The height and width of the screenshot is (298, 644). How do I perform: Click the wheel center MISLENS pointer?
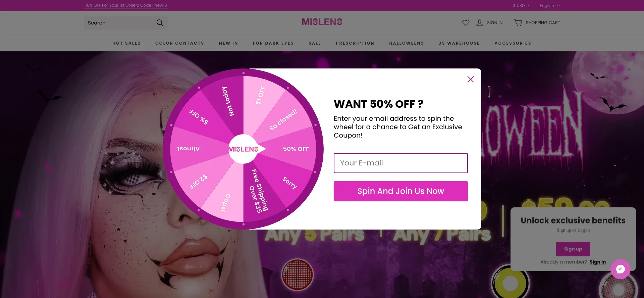click(x=244, y=149)
